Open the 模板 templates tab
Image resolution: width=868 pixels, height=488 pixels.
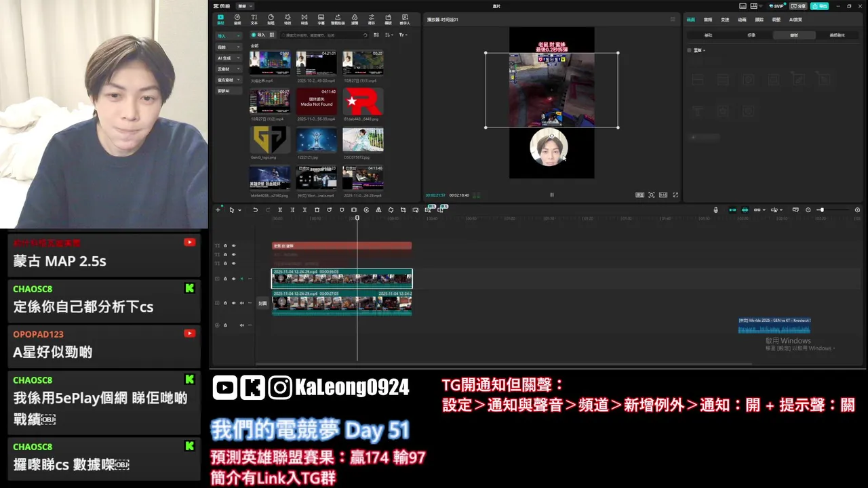click(388, 19)
